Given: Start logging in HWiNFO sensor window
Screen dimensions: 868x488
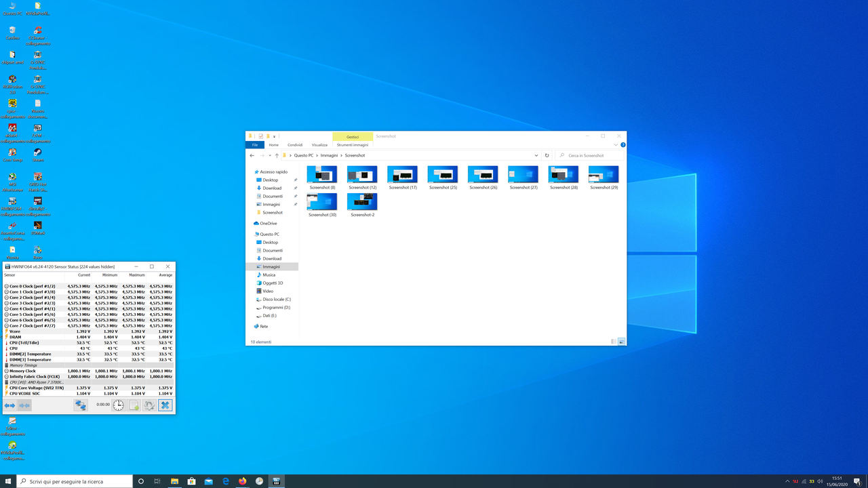Looking at the screenshot, I should click(133, 405).
